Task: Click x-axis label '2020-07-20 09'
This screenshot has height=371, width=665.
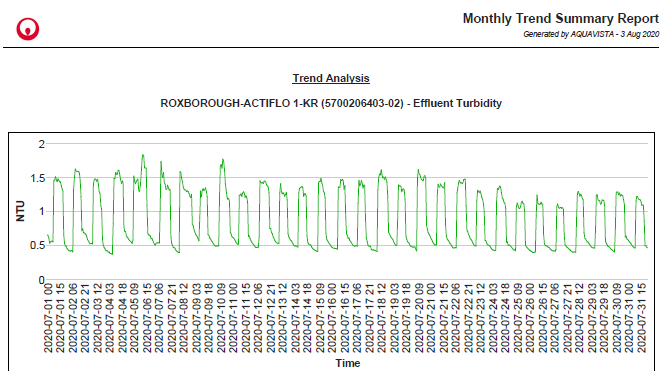Action: point(419,318)
